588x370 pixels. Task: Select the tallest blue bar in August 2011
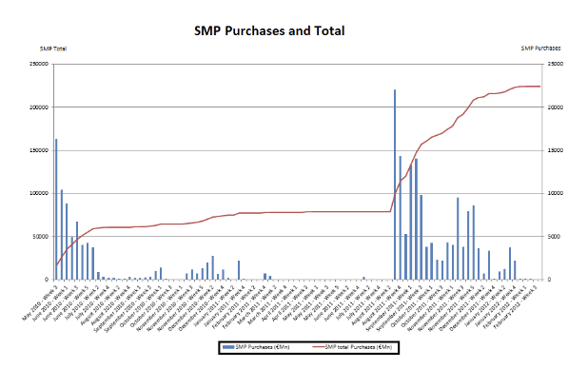[395, 185]
